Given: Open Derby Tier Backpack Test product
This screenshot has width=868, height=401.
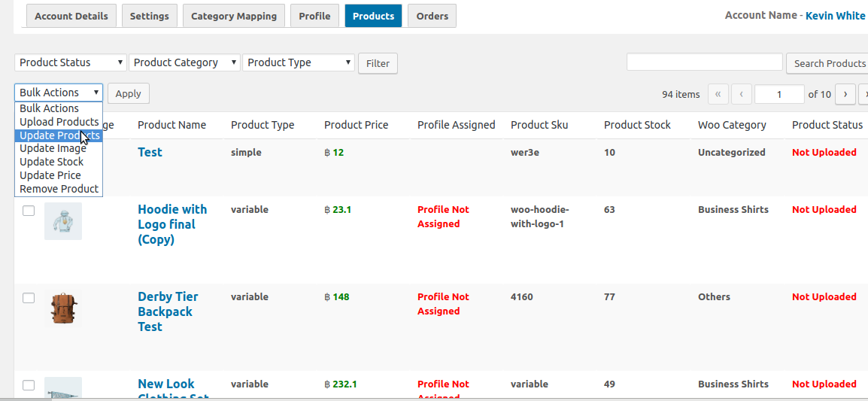Looking at the screenshot, I should (168, 311).
